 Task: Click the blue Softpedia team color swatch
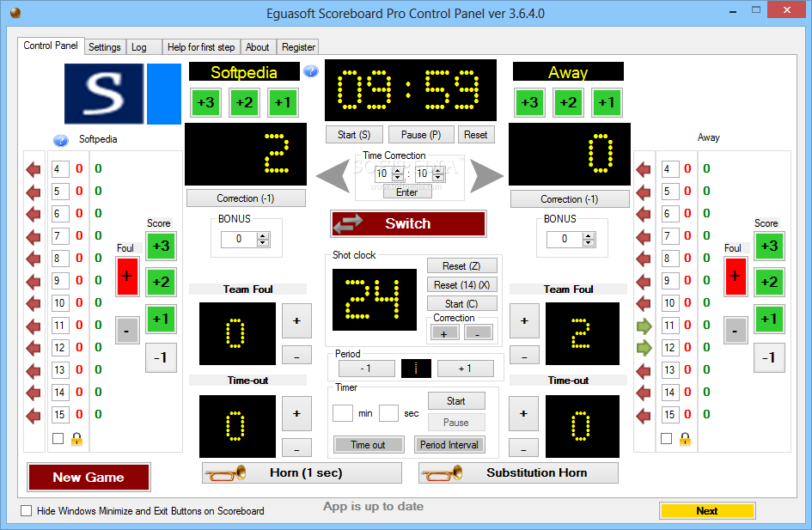164,94
